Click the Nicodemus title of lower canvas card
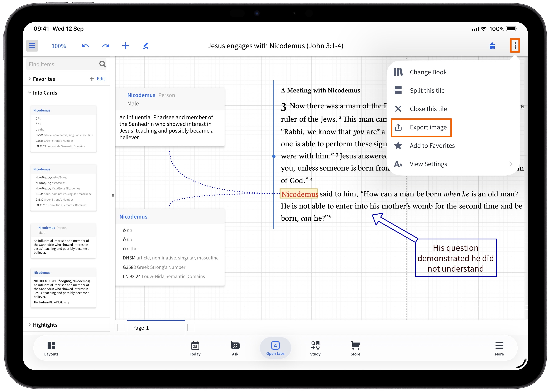 coord(133,216)
